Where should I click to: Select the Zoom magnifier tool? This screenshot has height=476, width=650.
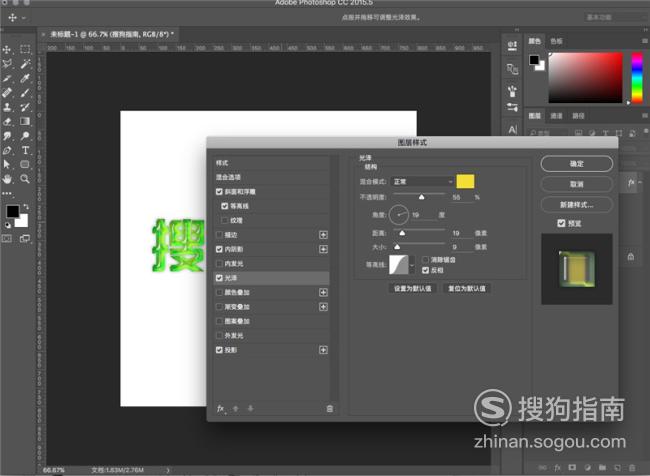pos(25,179)
